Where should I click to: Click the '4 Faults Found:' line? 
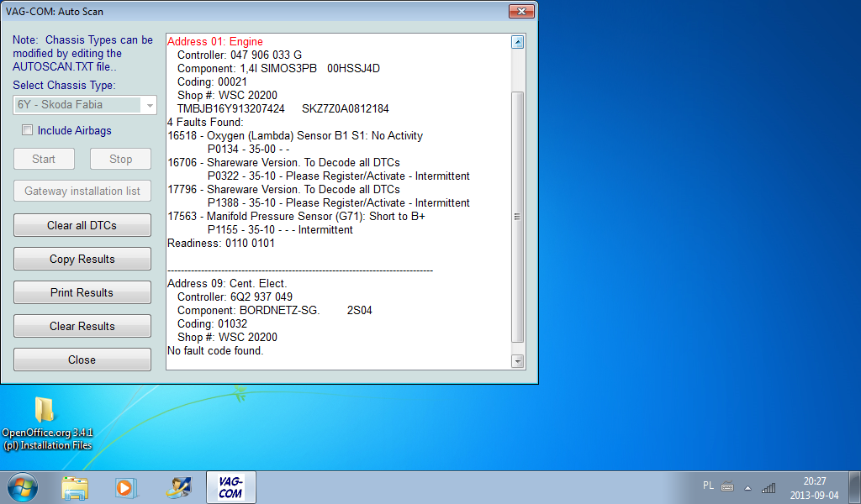tap(205, 123)
